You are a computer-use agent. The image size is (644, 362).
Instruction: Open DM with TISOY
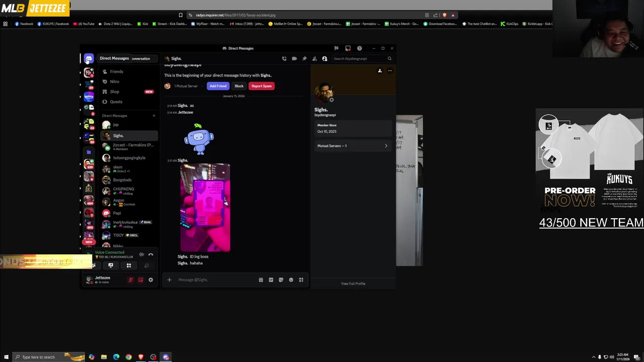(129, 235)
